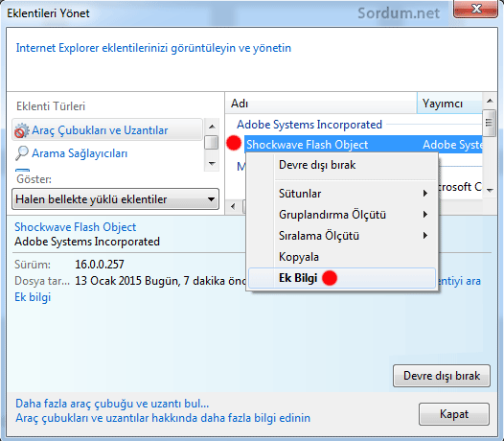Click add-on list scroll up arrow
The height and width of the screenshot is (441, 504).
coord(490,101)
